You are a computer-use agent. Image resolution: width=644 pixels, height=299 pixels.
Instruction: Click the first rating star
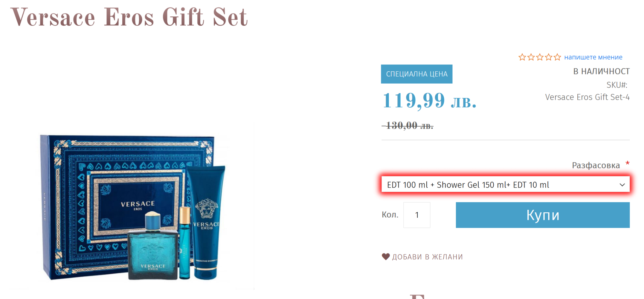522,57
